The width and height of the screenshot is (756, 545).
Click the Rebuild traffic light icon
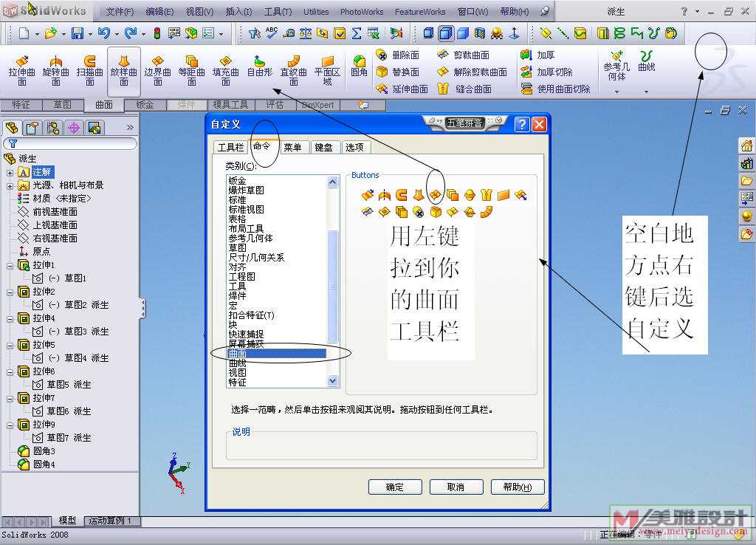pos(157,32)
